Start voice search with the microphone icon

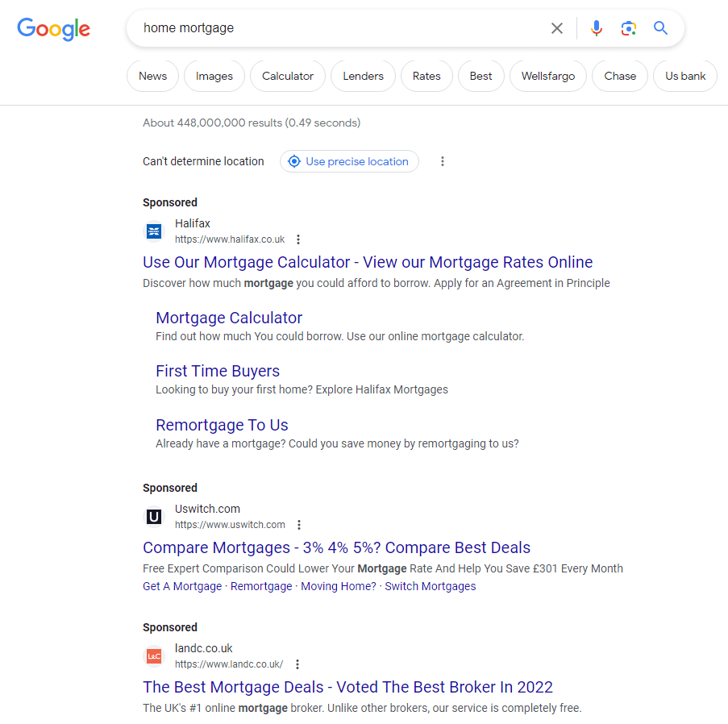pyautogui.click(x=597, y=28)
